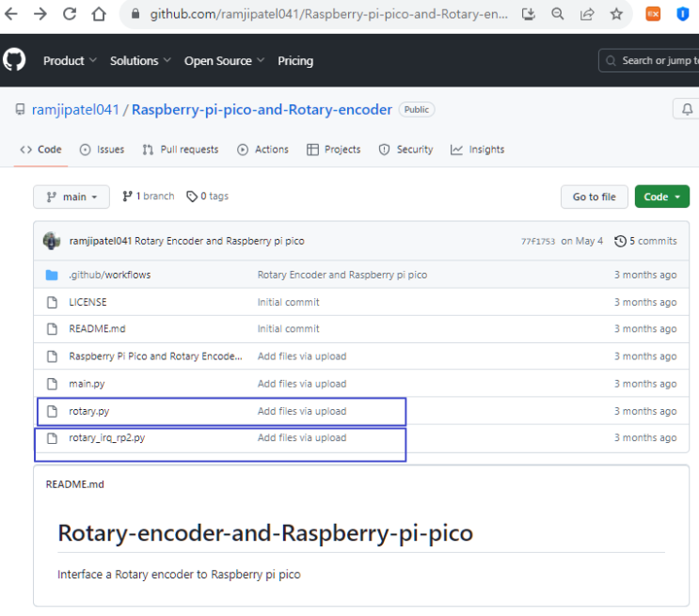Reload the page

70,14
